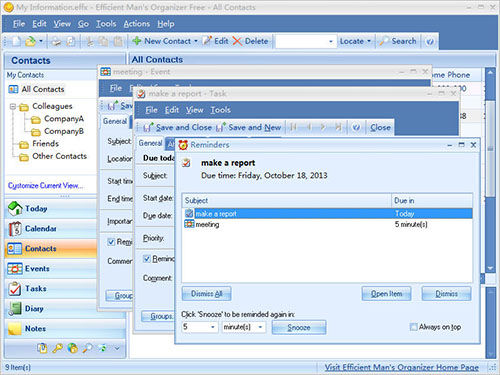Open the Go menu in the main window
The image size is (500, 375).
83,24
